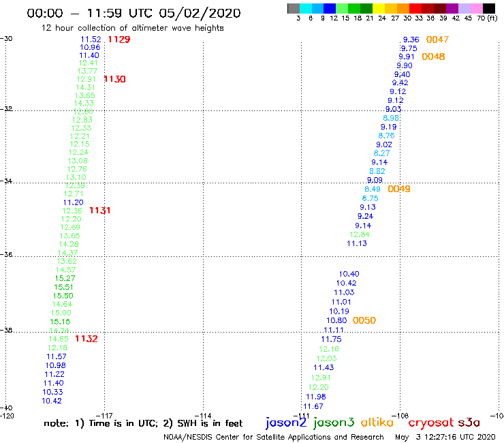The width and height of the screenshot is (504, 443).
Task: Click wave height value 10.42 at track bottom left
Action: coord(52,401)
